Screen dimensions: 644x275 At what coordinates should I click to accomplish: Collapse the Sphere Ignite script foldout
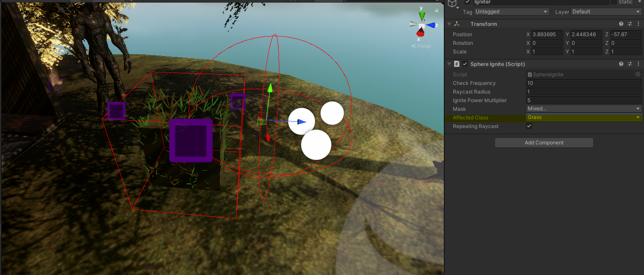tap(449, 64)
